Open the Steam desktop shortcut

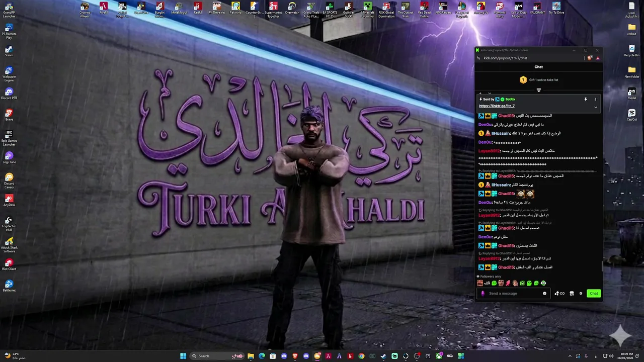(x=9, y=51)
